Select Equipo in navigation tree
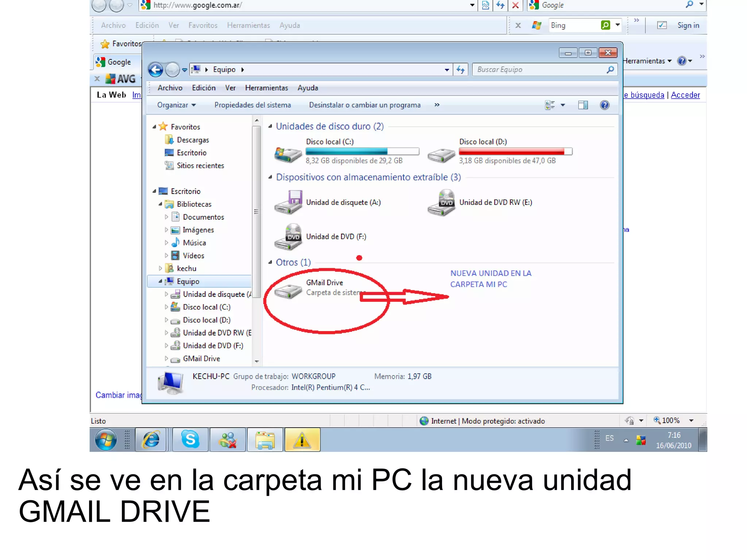 point(199,281)
